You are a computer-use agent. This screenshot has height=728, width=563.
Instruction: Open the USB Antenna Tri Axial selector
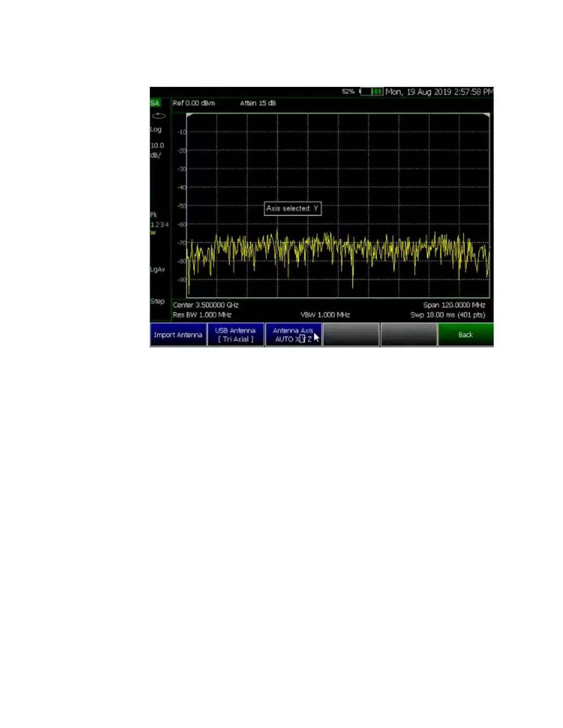coord(236,335)
